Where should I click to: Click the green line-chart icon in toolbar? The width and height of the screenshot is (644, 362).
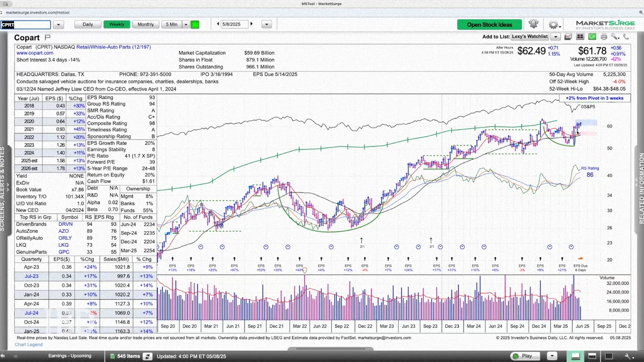pyautogui.click(x=592, y=36)
